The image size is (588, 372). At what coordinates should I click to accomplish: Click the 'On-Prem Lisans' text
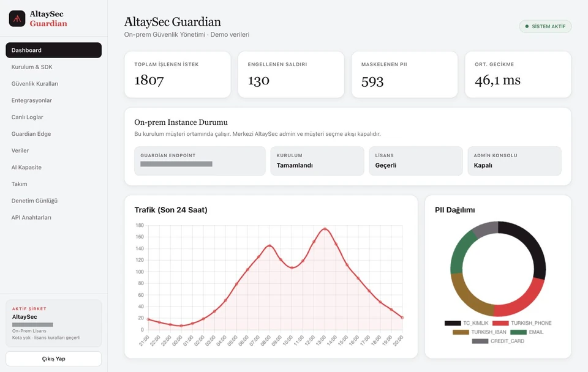coord(29,331)
